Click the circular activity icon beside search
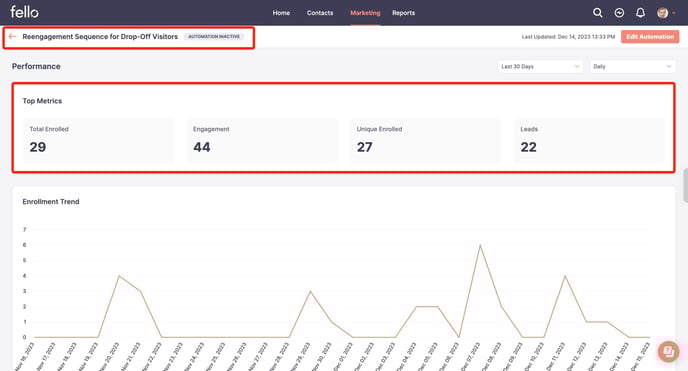Image resolution: width=688 pixels, height=371 pixels. click(x=619, y=13)
